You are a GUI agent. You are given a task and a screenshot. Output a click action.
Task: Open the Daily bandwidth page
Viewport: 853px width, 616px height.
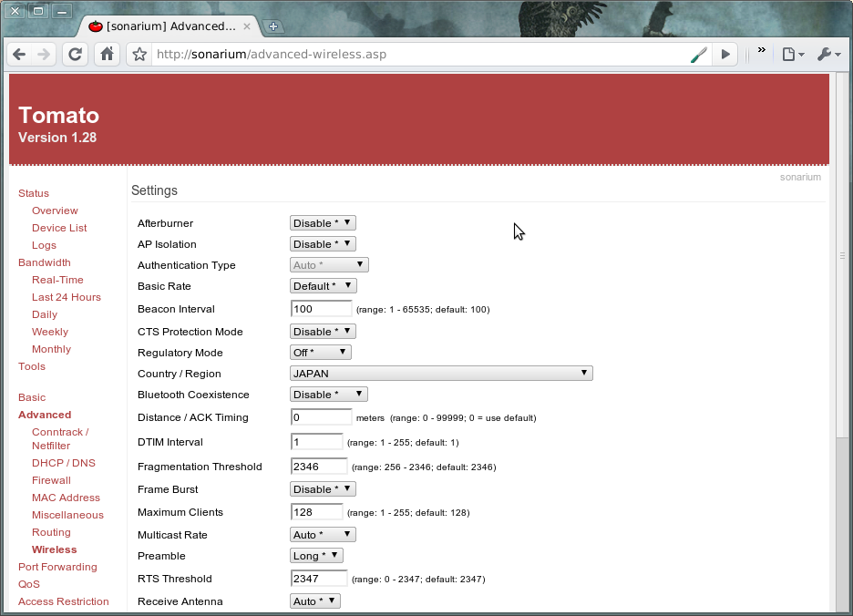pos(45,314)
